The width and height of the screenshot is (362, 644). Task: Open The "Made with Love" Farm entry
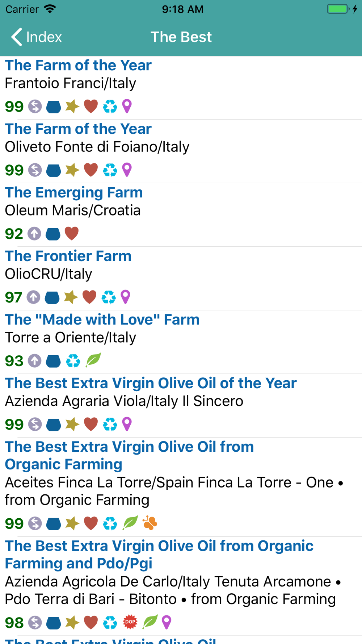coord(102,320)
